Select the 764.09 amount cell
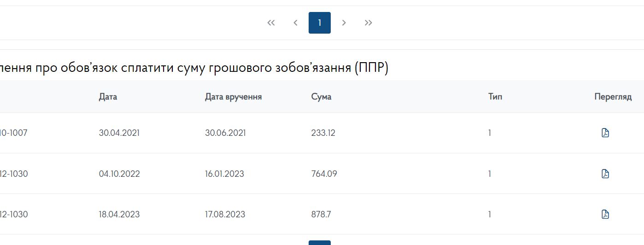Screen dimensions: 644x245 (x=324, y=174)
